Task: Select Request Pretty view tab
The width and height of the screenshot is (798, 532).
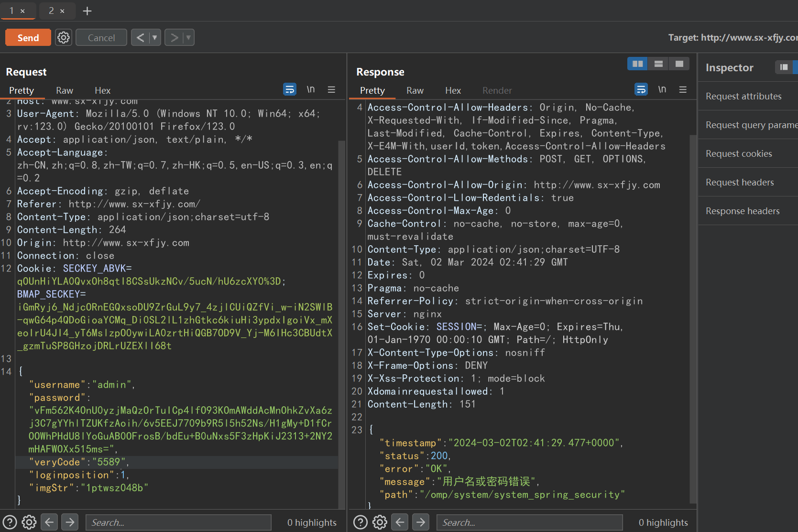Action: [x=22, y=90]
